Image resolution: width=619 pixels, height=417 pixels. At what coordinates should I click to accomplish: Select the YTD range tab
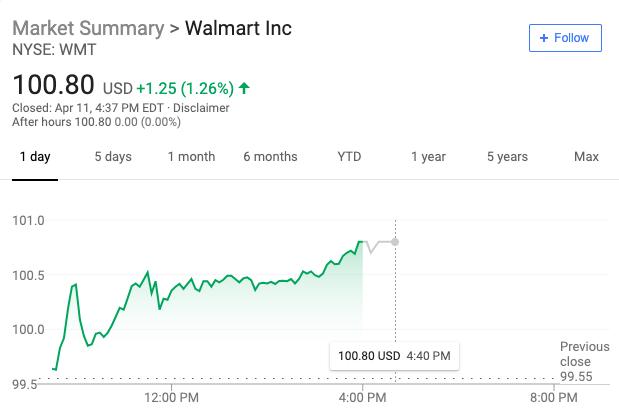tap(349, 157)
